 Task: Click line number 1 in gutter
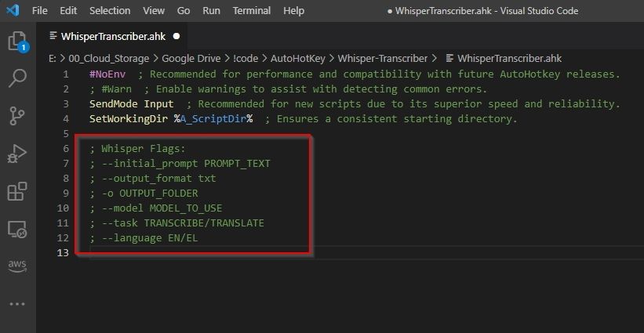pos(66,74)
